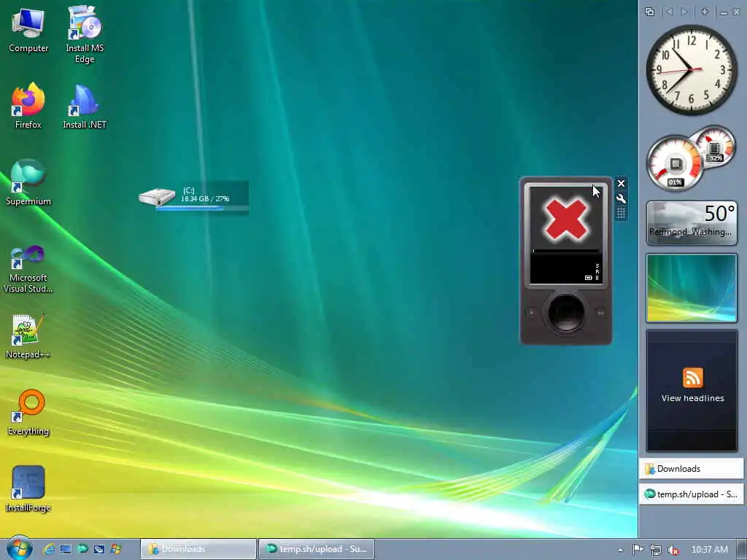Click the memory usage gauge in sidebar
Image resolution: width=747 pixels, height=560 pixels.
713,147
